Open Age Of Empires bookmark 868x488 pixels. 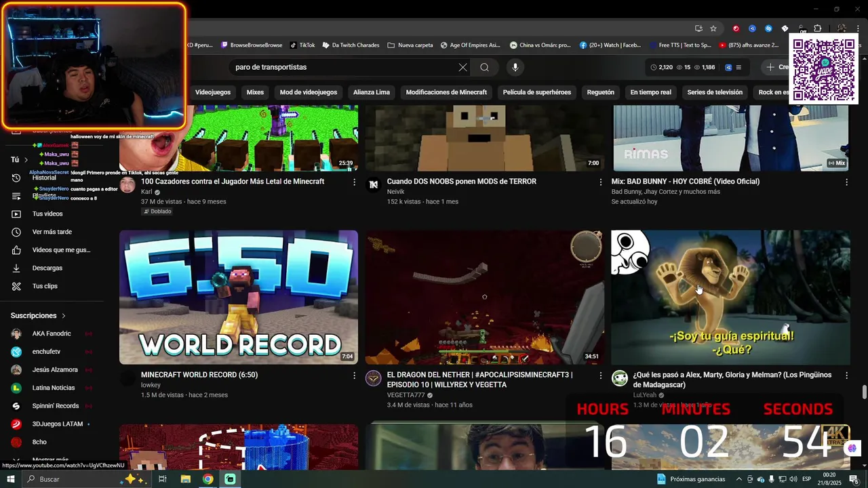[471, 45]
